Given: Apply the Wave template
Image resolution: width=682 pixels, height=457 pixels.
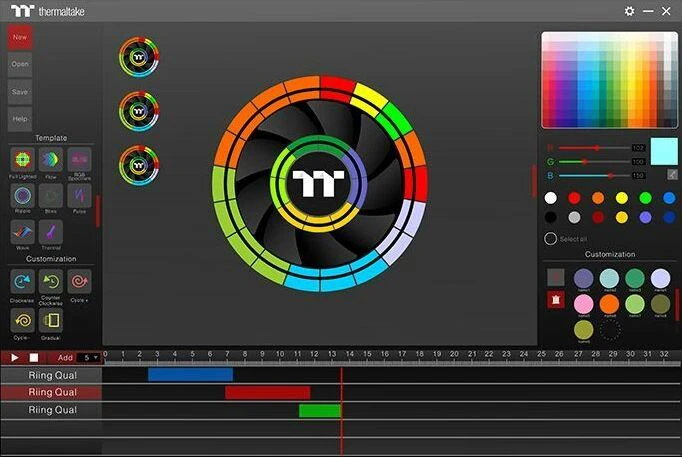Looking at the screenshot, I should point(23,232).
